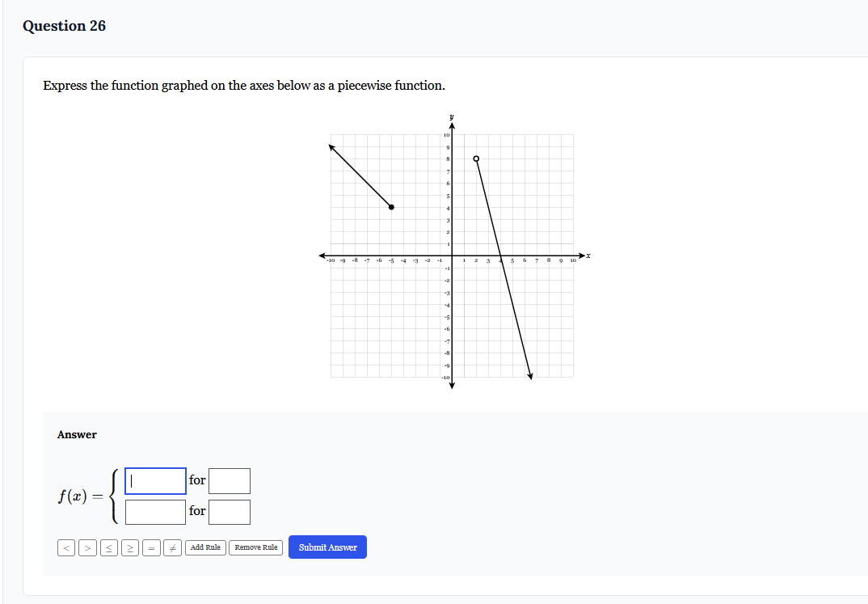Insert the greater-than (>) symbol
The height and width of the screenshot is (604, 868).
click(x=87, y=547)
